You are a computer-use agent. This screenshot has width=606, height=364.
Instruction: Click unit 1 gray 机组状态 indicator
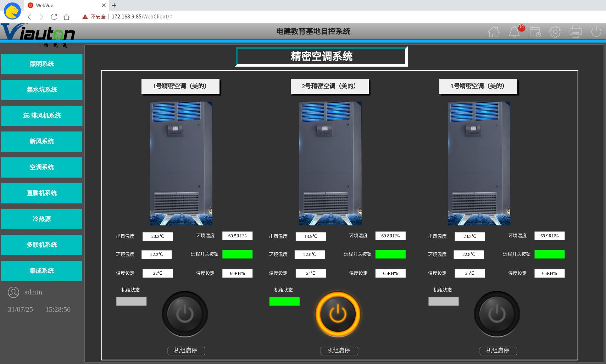click(131, 301)
